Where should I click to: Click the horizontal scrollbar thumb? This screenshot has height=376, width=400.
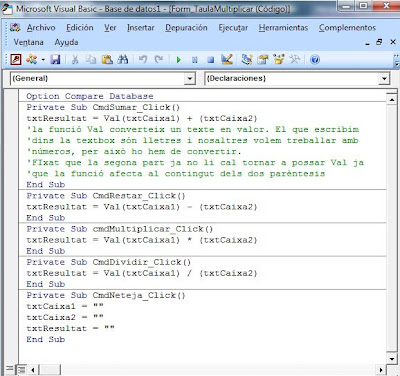tap(50, 370)
